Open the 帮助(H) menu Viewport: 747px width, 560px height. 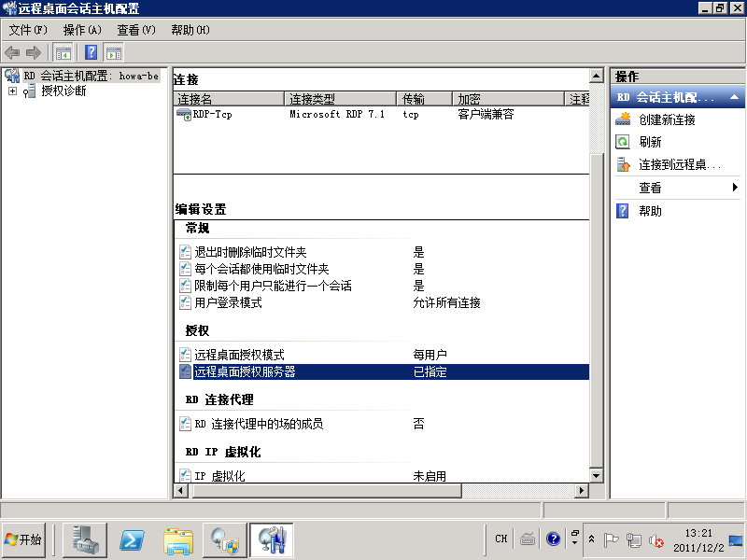tap(190, 30)
